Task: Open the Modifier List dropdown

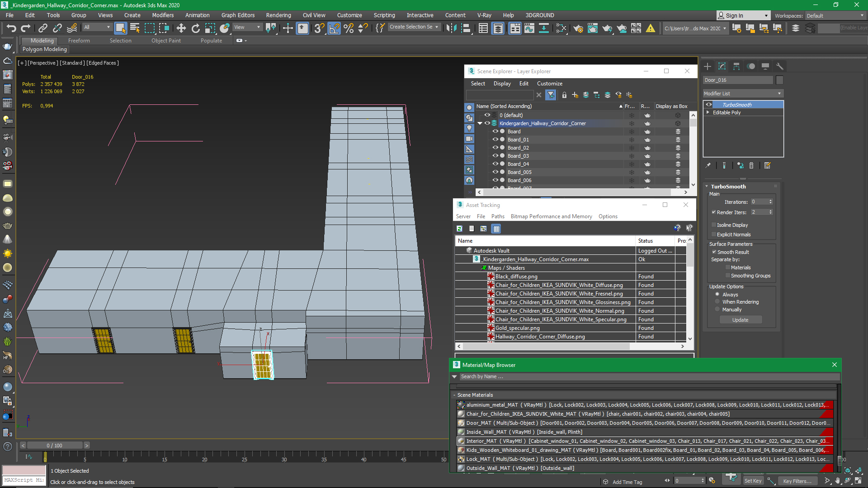Action: [743, 94]
